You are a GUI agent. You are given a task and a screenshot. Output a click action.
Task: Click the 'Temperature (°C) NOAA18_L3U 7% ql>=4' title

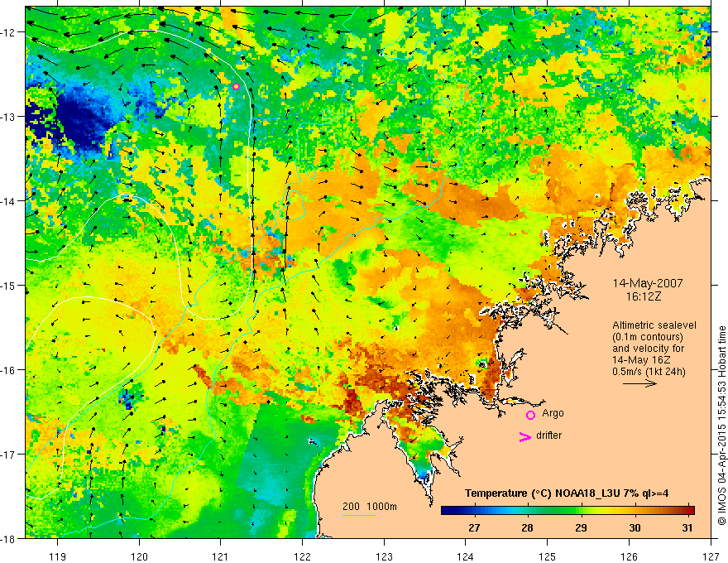tap(567, 493)
